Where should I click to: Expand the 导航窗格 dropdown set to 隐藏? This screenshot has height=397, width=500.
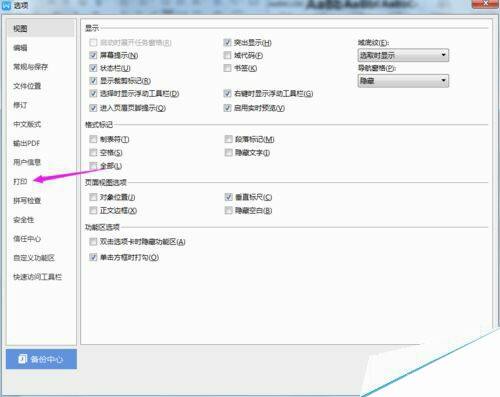coord(403,81)
